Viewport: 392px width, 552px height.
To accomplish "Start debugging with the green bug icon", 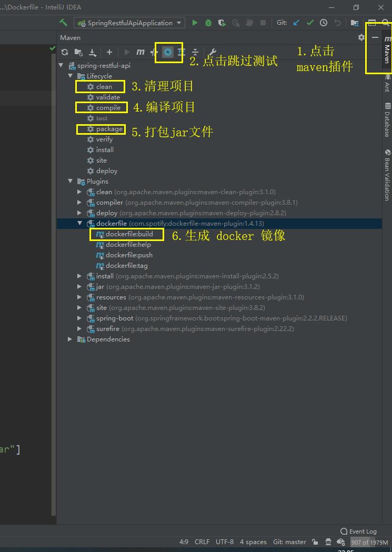I will point(208,23).
